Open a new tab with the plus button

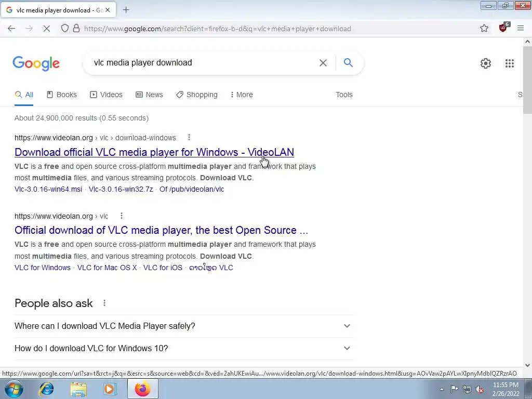coord(126,10)
